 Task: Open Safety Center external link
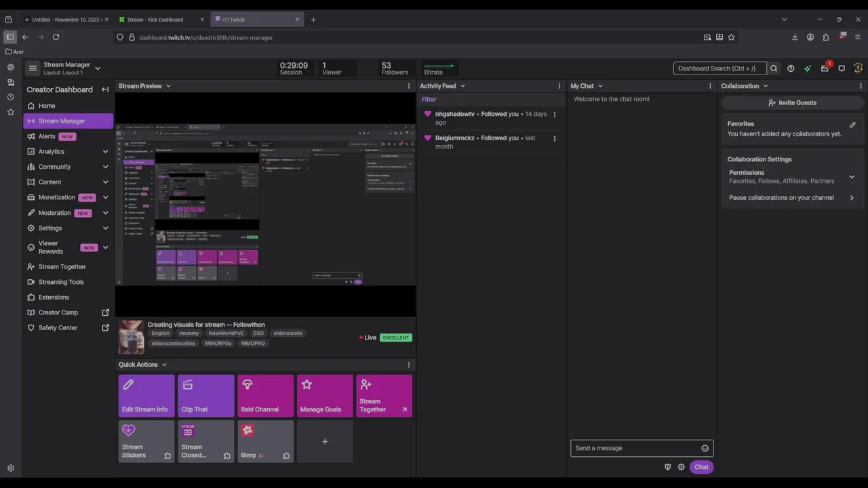[x=68, y=328]
